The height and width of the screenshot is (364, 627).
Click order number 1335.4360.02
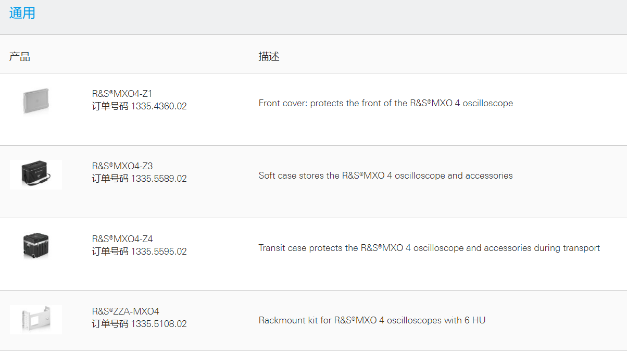pos(158,106)
